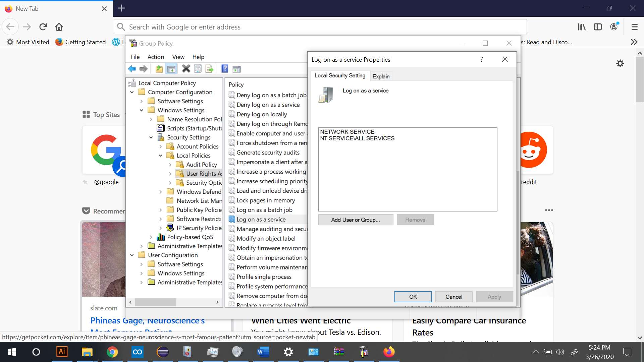Toggle Show/Hide Console Tree toolbar icon
The image size is (644, 362).
point(171,69)
